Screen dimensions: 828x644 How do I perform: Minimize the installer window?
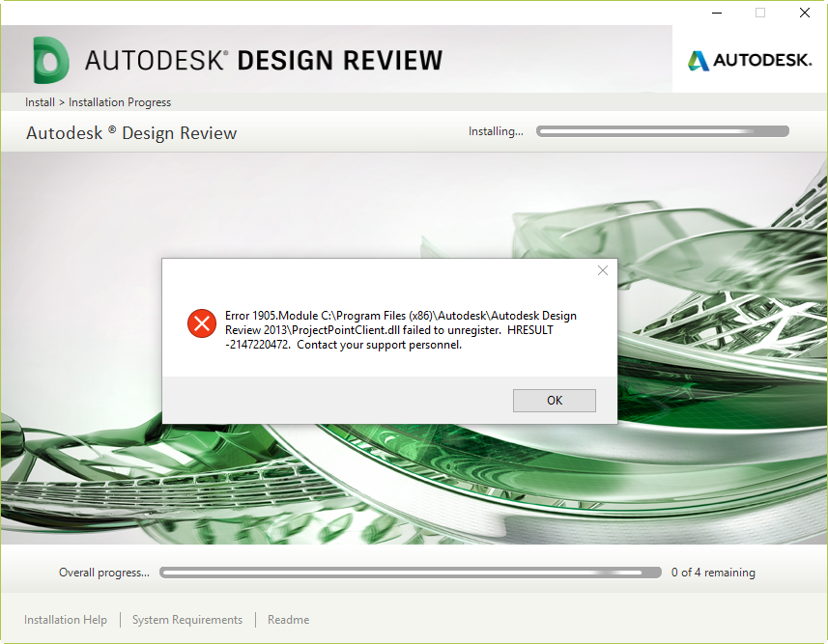coord(717,13)
